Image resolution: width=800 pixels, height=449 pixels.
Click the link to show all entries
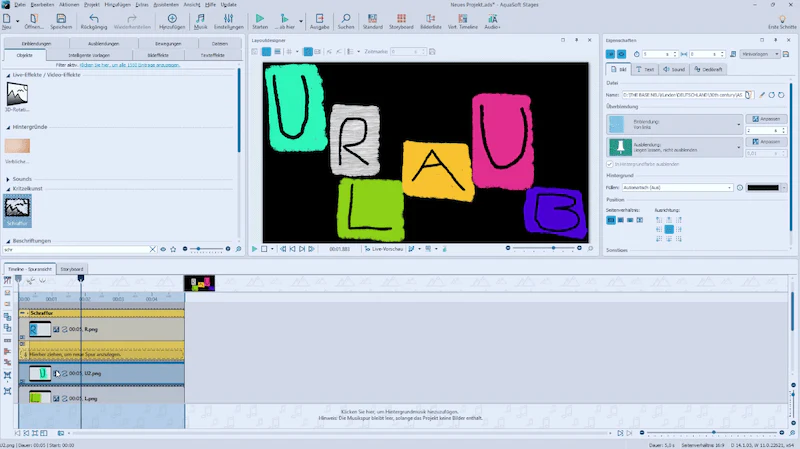click(x=130, y=65)
